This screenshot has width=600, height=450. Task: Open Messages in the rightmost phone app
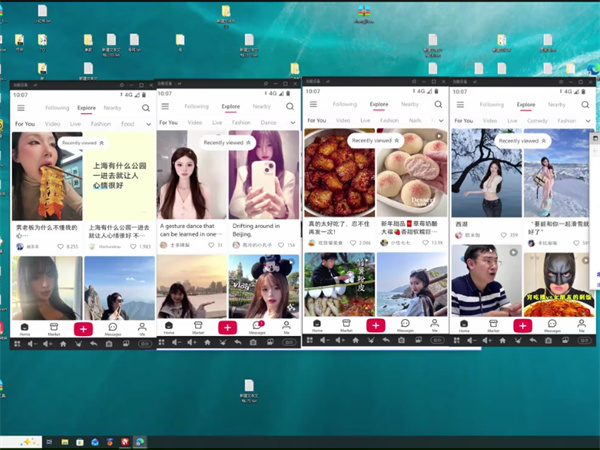552,326
